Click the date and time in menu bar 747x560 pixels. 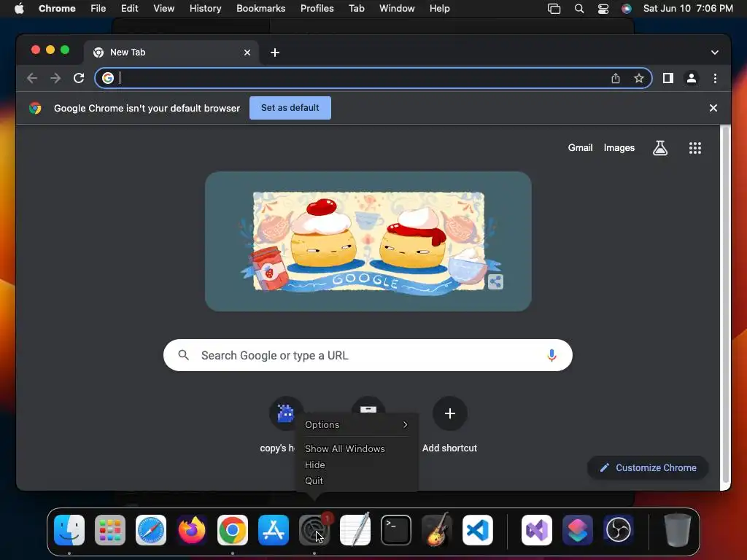coord(688,9)
